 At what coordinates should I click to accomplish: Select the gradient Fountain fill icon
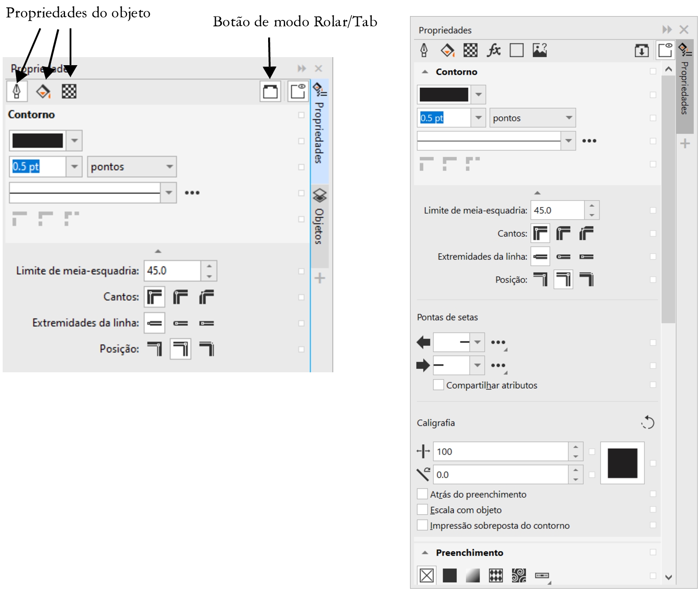tap(472, 575)
